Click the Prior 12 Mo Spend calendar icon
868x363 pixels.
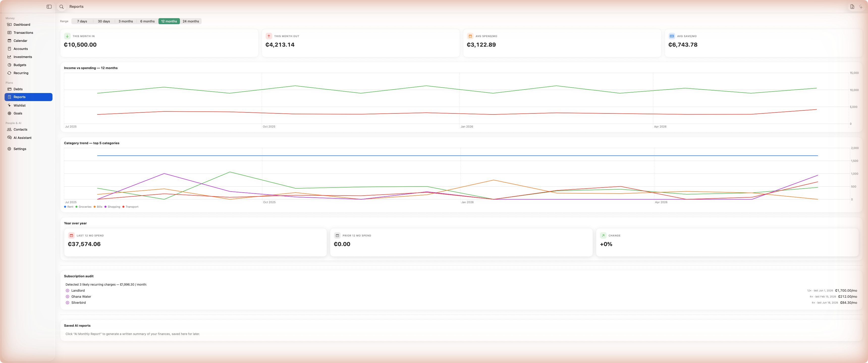[337, 236]
